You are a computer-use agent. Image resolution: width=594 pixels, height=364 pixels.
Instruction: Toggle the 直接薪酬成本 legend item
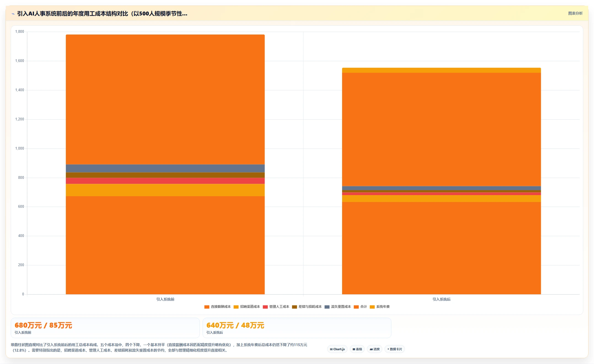coord(217,307)
